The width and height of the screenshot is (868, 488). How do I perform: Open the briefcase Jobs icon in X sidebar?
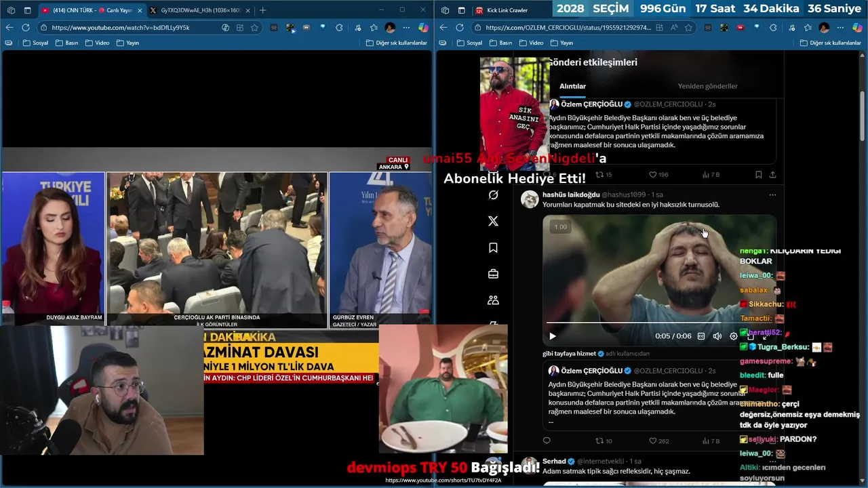493,274
